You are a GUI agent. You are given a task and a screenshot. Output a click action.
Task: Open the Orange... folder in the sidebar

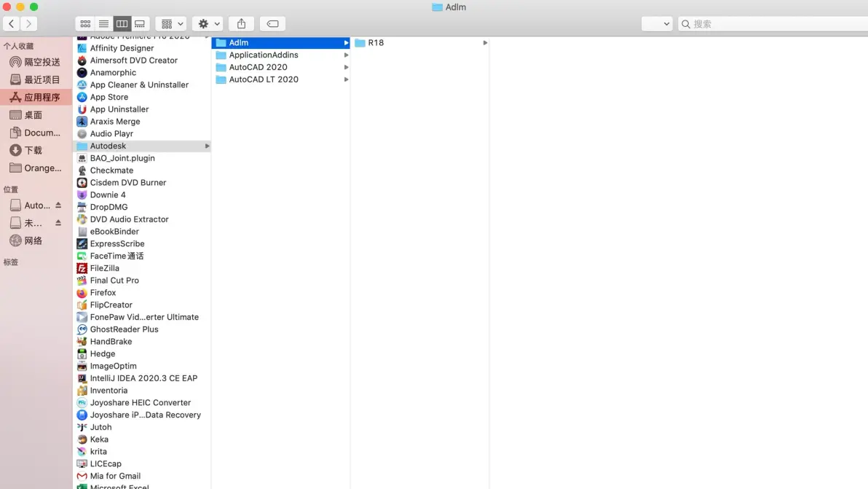[36, 168]
